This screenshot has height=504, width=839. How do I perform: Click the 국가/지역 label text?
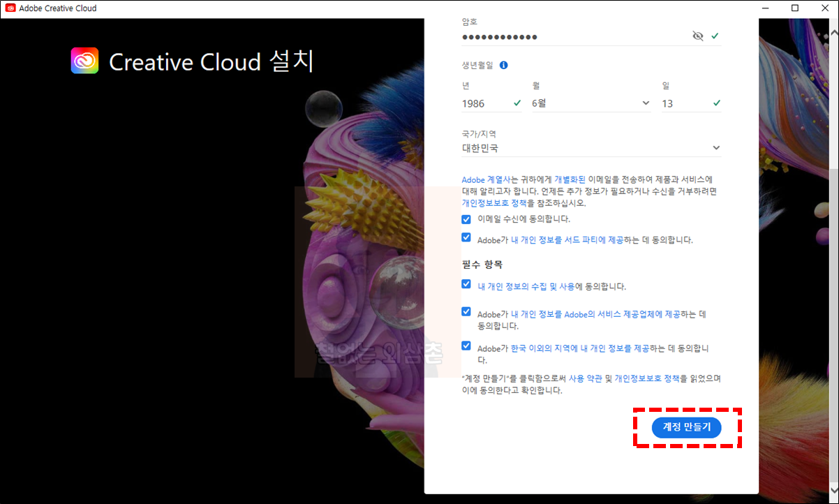click(x=479, y=133)
